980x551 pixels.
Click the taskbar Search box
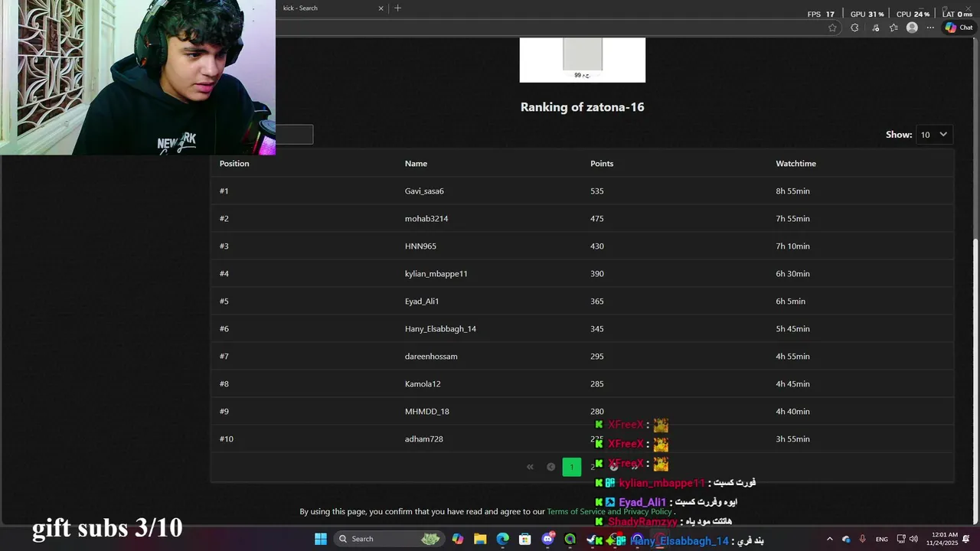tap(390, 539)
